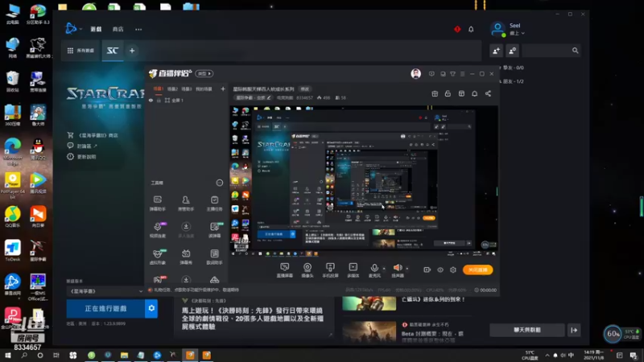Click the add friend icon in Battle.net
Screen dimensions: 644x362
(496, 51)
